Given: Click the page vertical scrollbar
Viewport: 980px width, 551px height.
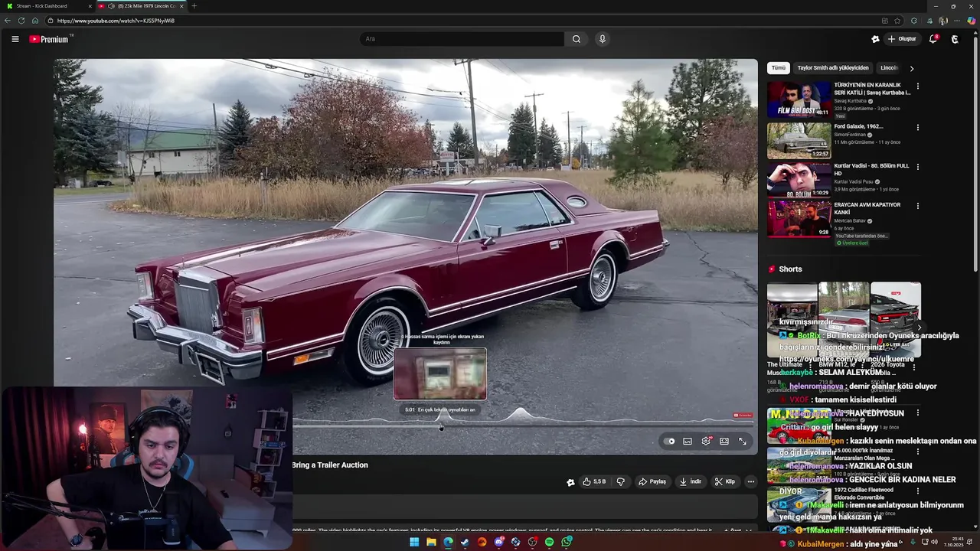Looking at the screenshot, I should [975, 153].
